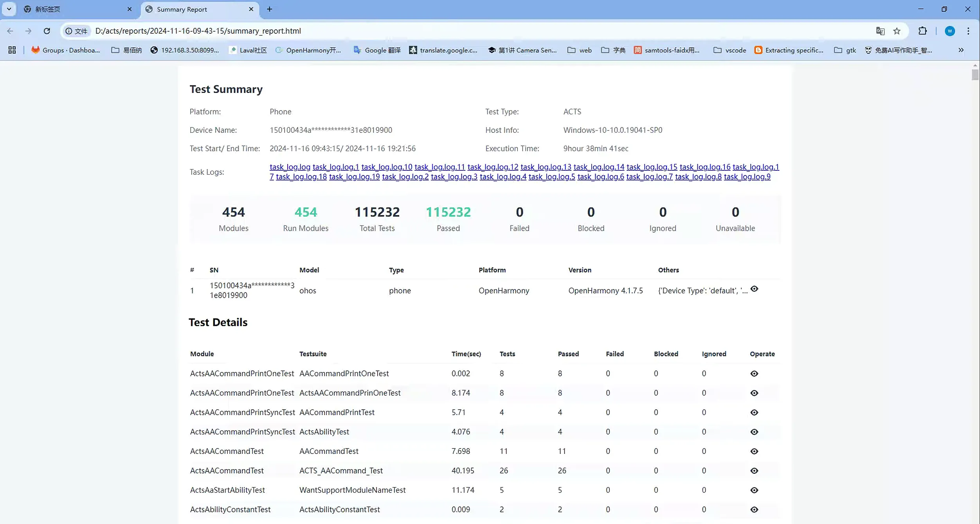Open the web bookmark folder
Screen dimensions: 980x524
pyautogui.click(x=580, y=50)
